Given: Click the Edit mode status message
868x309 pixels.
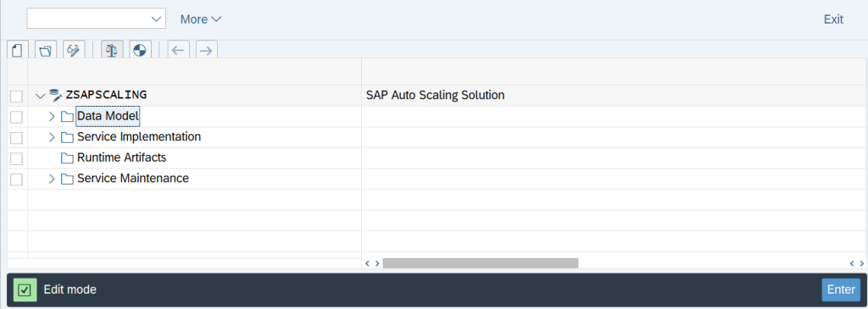Looking at the screenshot, I should pyautogui.click(x=70, y=290).
